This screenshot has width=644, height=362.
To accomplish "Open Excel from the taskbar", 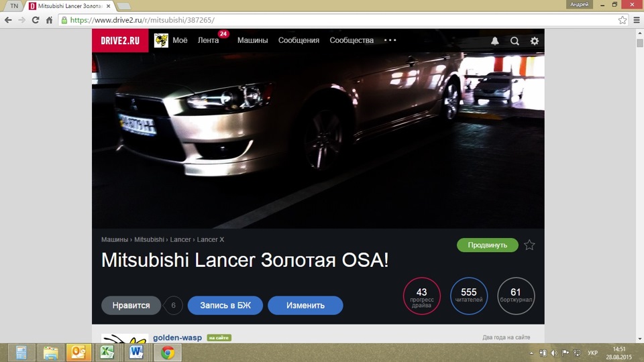I will tap(107, 353).
